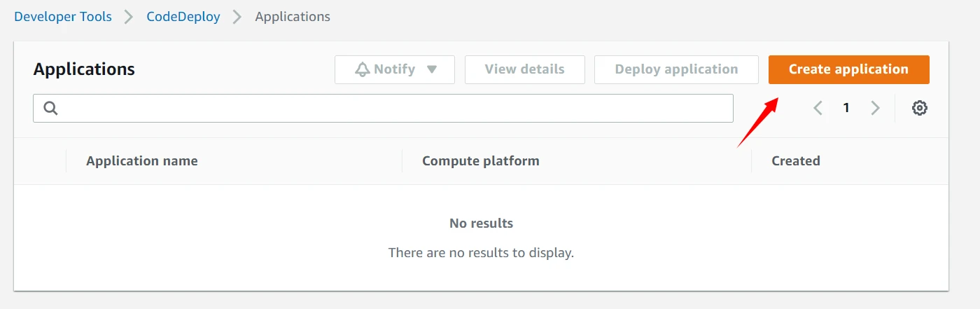Image resolution: width=980 pixels, height=309 pixels.
Task: Click the magnifying glass search icon
Action: (x=50, y=108)
